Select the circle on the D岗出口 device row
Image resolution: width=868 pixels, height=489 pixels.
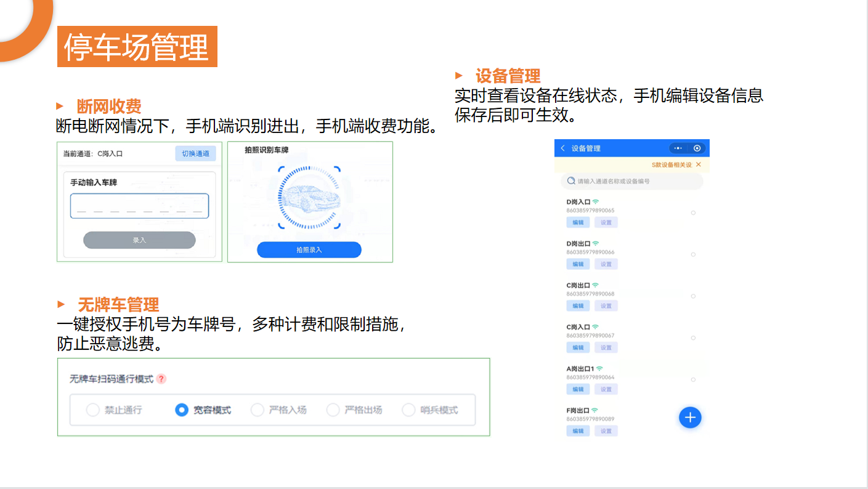[693, 254]
